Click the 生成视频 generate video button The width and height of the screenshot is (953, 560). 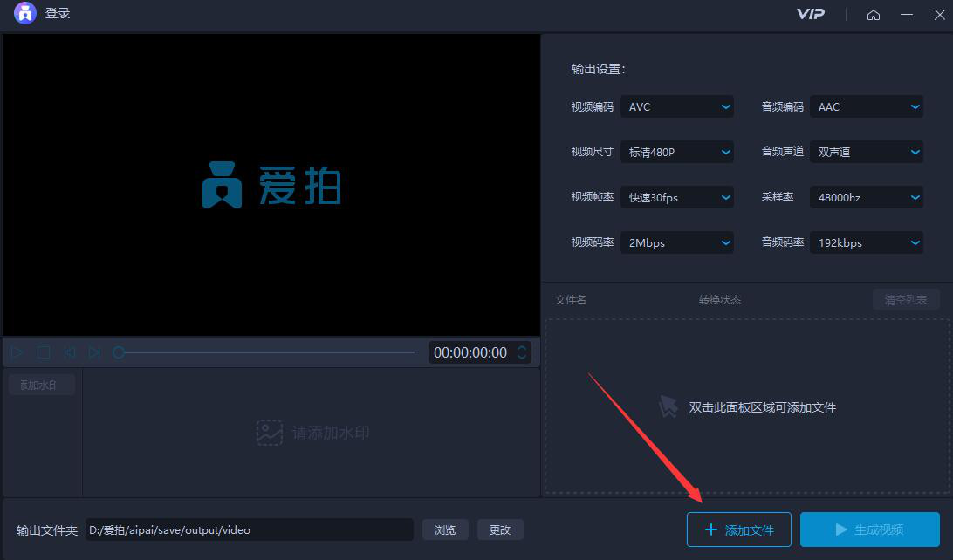click(x=870, y=529)
